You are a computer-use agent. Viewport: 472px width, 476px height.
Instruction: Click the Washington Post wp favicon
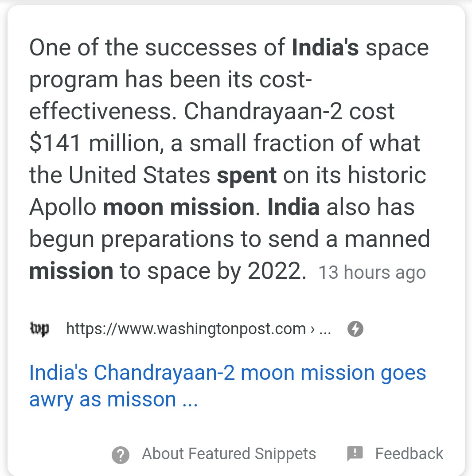pyautogui.click(x=39, y=329)
